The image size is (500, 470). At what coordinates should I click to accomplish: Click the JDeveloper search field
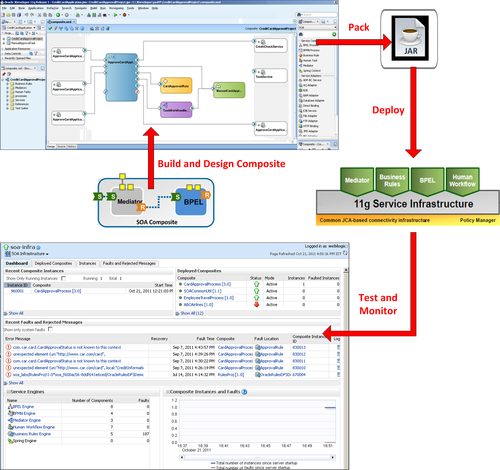pos(316,15)
